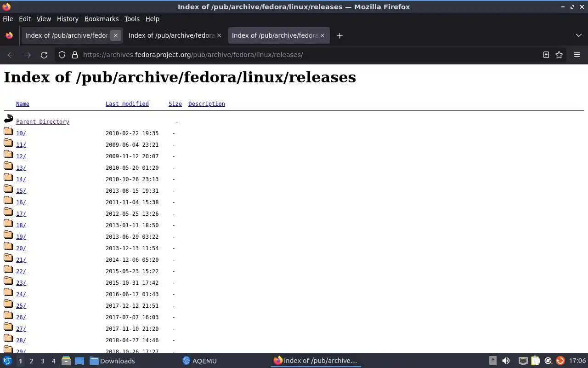Open the 19/ directory link
Screen dimensions: 588x368
point(21,237)
